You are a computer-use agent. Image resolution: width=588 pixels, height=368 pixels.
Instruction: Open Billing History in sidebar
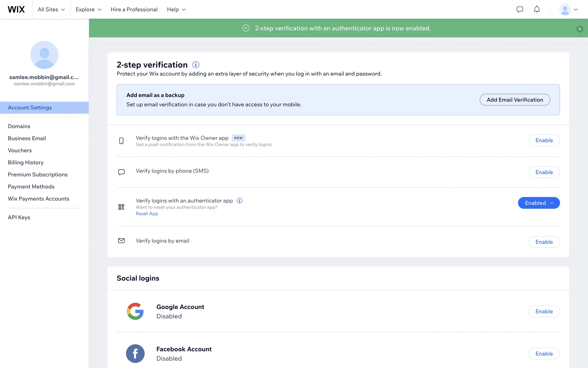[x=26, y=163]
